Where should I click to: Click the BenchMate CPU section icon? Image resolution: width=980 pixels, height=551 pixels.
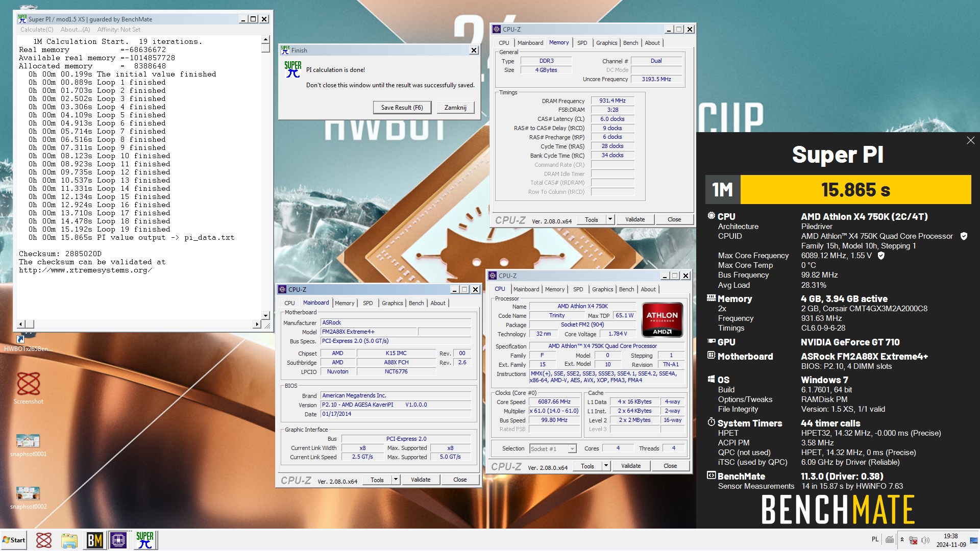[711, 216]
